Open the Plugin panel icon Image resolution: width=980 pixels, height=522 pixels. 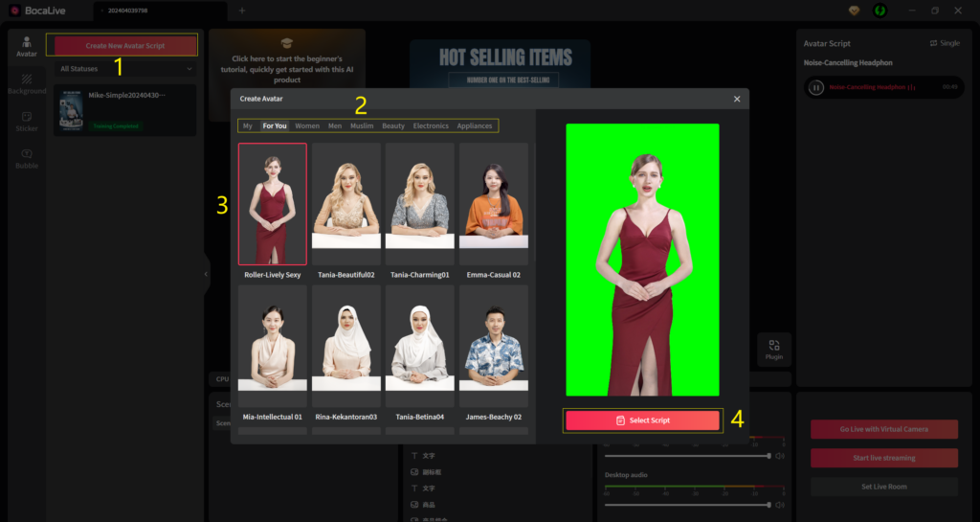[773, 351]
